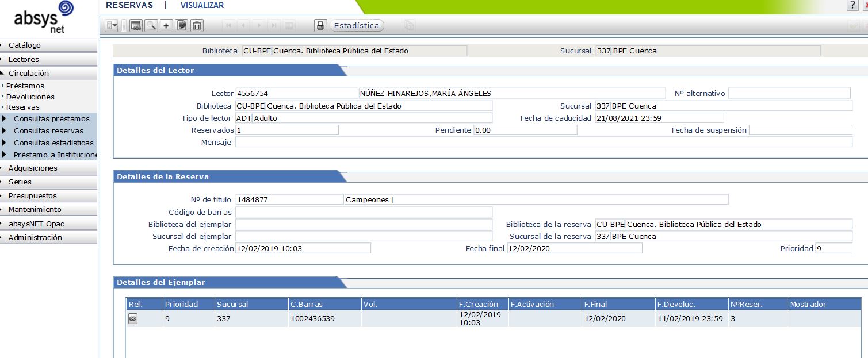Click the relation link icon in exemplar row
Screen dimensions: 868x358
(x=133, y=319)
